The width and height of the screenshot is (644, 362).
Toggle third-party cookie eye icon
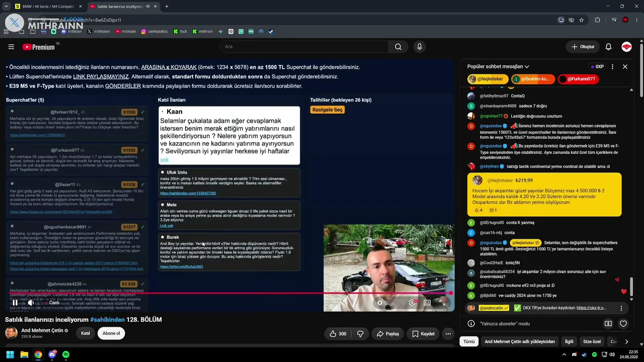[x=572, y=20]
